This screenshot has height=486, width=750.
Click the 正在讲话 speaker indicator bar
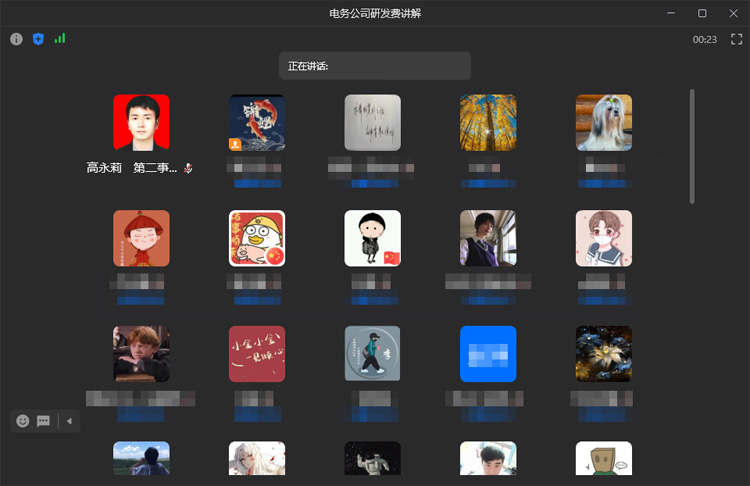(x=374, y=66)
